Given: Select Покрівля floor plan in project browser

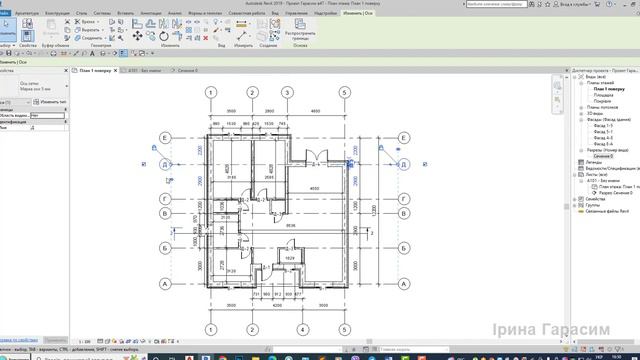Looking at the screenshot, I should tap(602, 101).
